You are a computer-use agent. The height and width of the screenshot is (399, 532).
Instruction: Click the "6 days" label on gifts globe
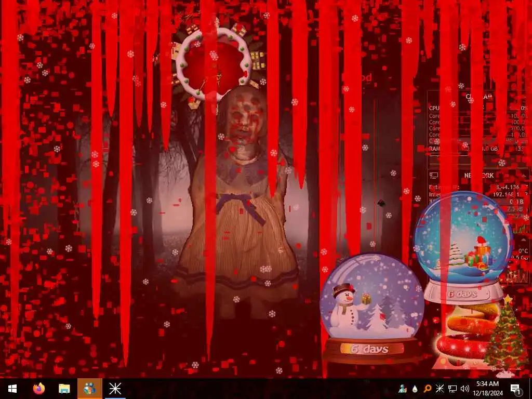(462, 294)
